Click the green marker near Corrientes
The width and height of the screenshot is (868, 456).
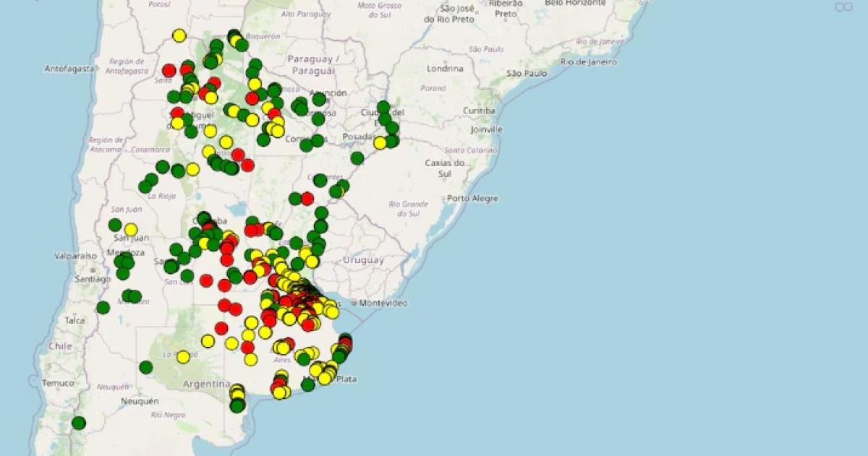(x=307, y=145)
